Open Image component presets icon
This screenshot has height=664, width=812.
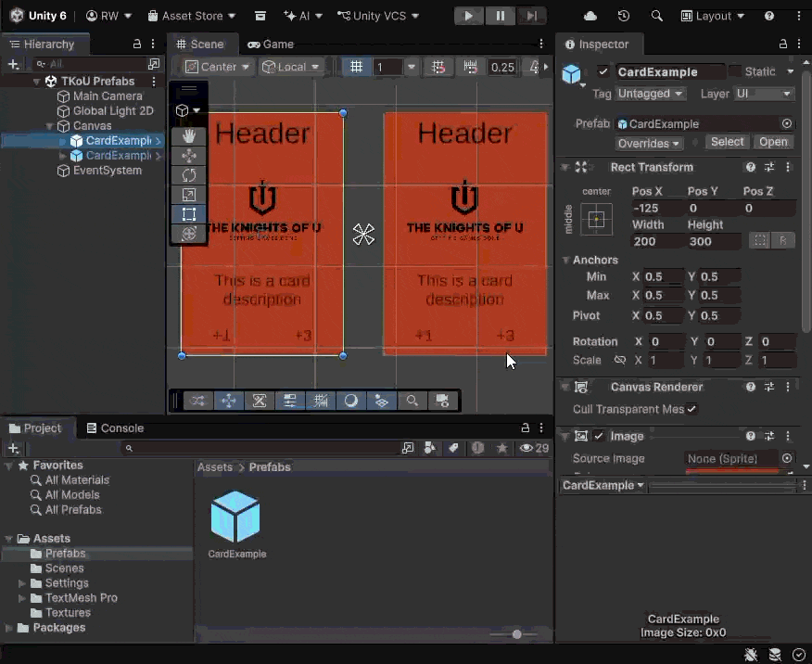pos(769,436)
